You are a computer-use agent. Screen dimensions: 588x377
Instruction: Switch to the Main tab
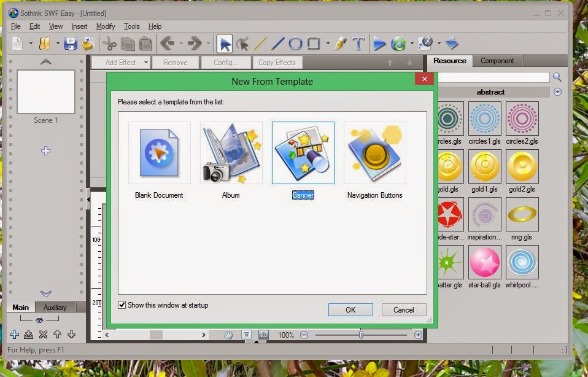coord(21,307)
